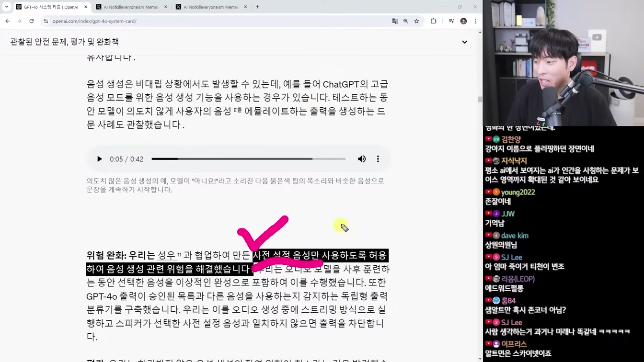Screen dimensions: 644x362
Task: Click chat username 리옵(LEOP)
Action: coord(518,279)
